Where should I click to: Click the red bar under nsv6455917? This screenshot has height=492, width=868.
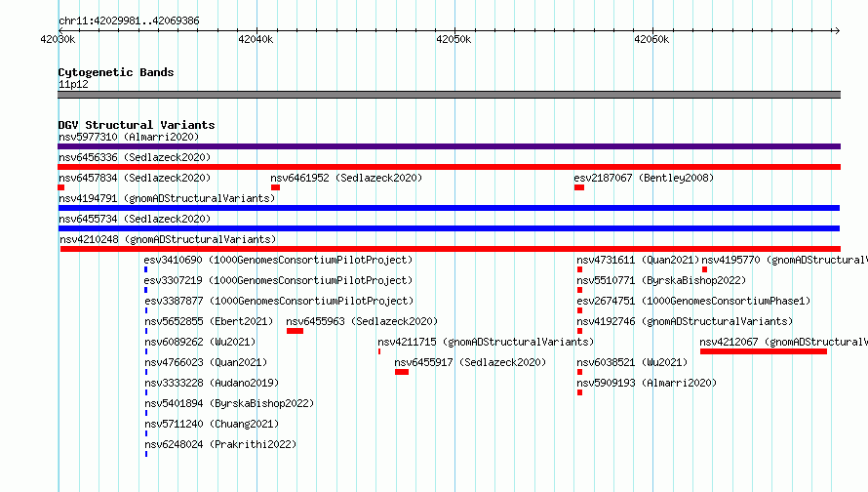[402, 372]
